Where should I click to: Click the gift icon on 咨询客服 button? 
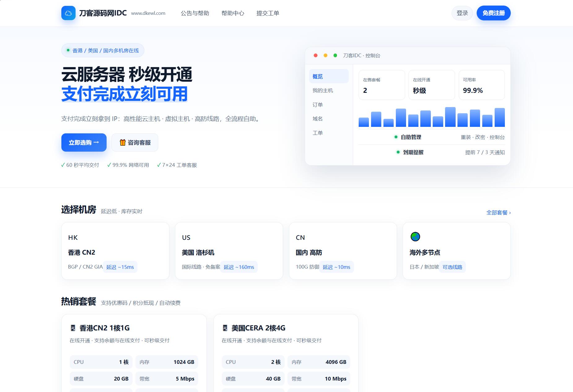pyautogui.click(x=123, y=142)
